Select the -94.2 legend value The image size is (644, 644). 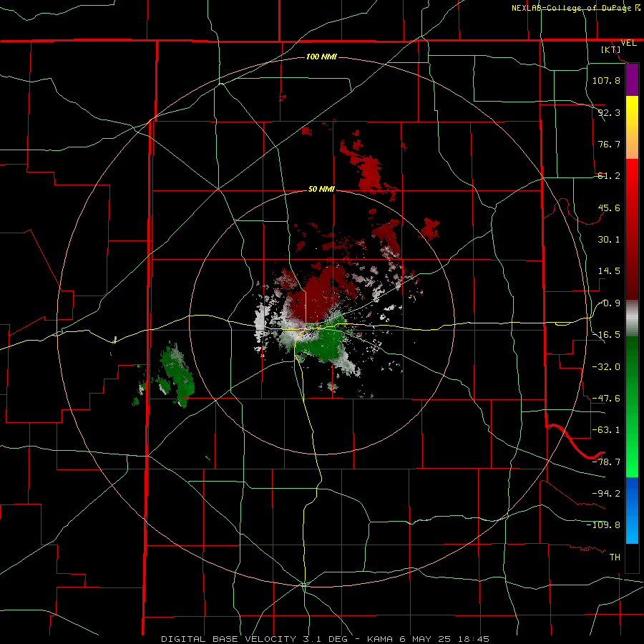point(606,493)
